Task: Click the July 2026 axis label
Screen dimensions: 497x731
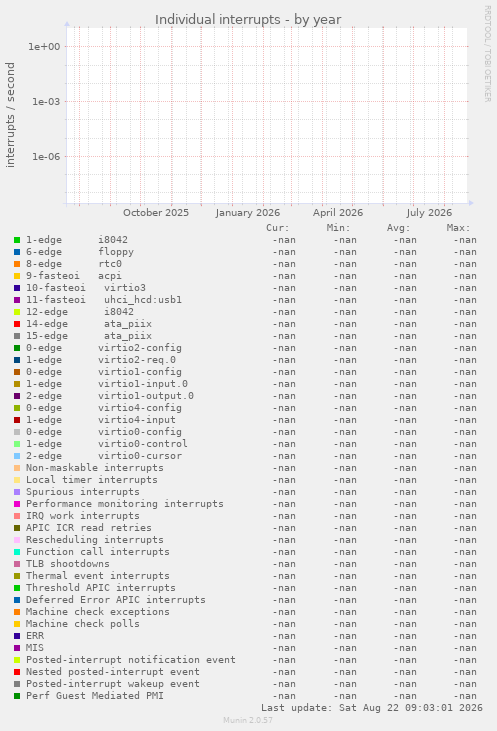Action: [429, 213]
